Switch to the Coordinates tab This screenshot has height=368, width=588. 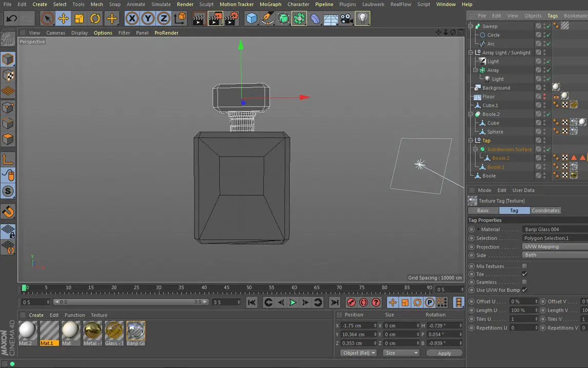[x=545, y=211]
